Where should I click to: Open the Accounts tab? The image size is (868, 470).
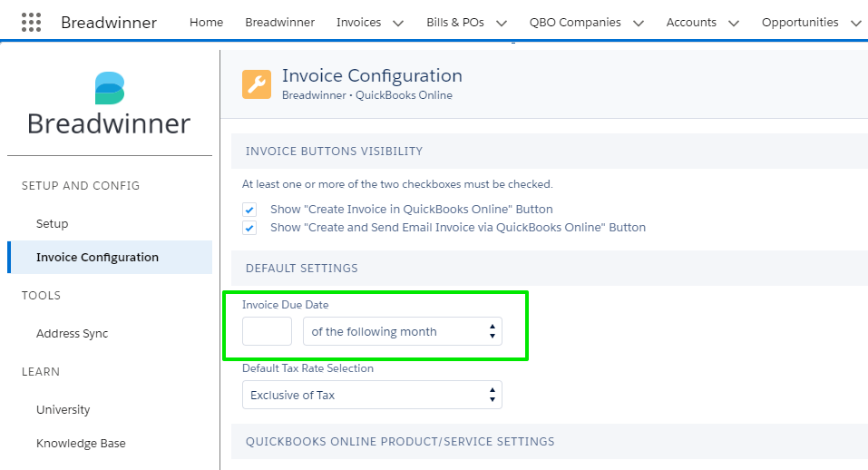(x=691, y=22)
